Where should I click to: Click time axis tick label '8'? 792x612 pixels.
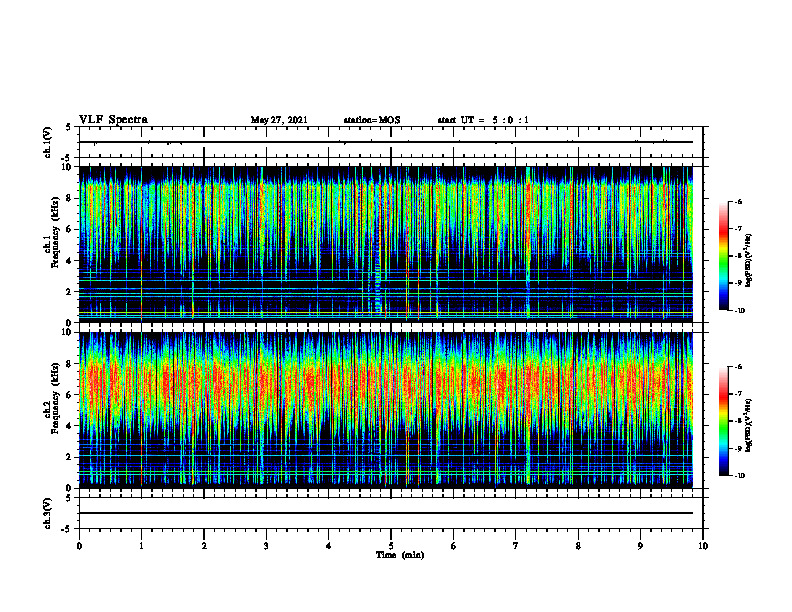(x=578, y=546)
